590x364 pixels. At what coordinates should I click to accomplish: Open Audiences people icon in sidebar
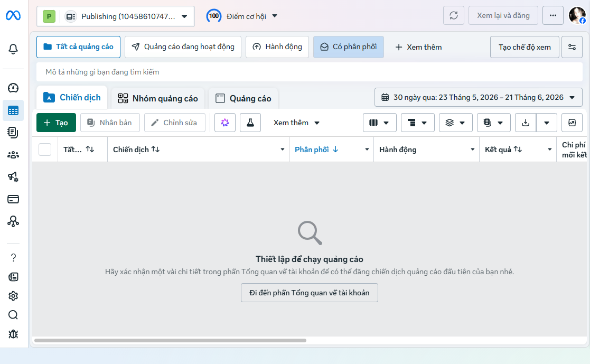point(13,155)
